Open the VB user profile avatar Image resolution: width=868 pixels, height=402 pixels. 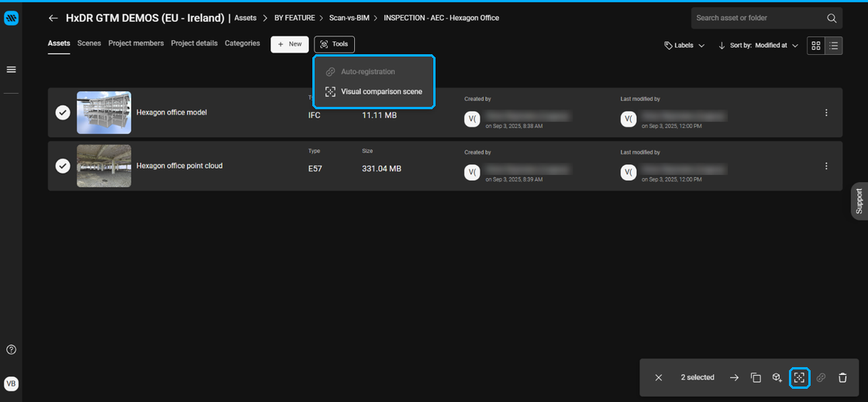[x=11, y=383]
